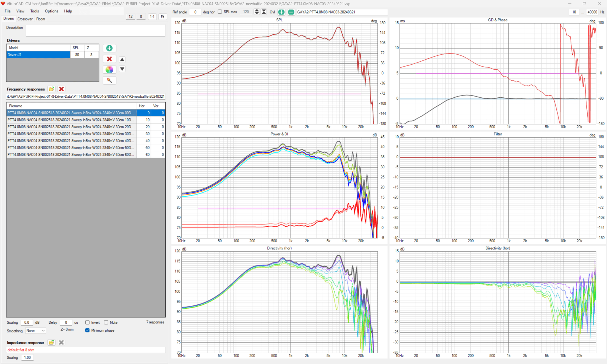Open the Smoothing dropdown

click(36, 331)
